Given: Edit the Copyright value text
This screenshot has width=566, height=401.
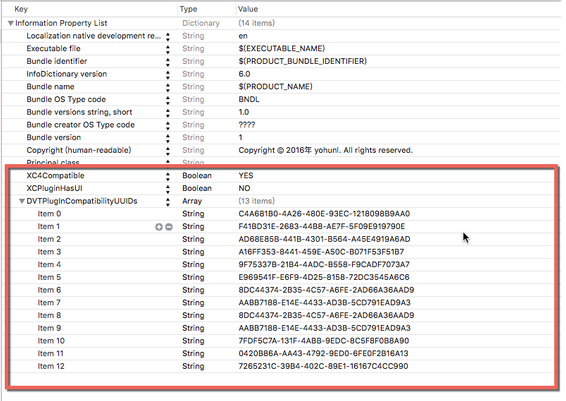Looking at the screenshot, I should 326,150.
